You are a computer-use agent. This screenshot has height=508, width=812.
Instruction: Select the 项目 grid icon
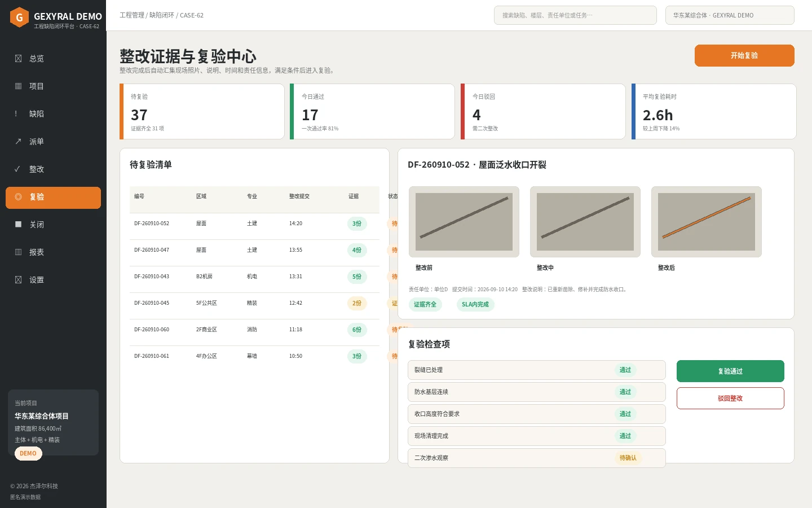click(x=18, y=86)
